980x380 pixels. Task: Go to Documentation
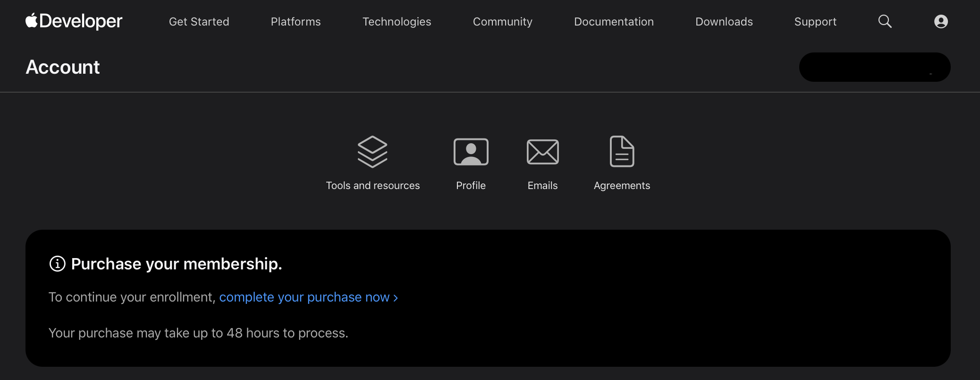point(614,22)
